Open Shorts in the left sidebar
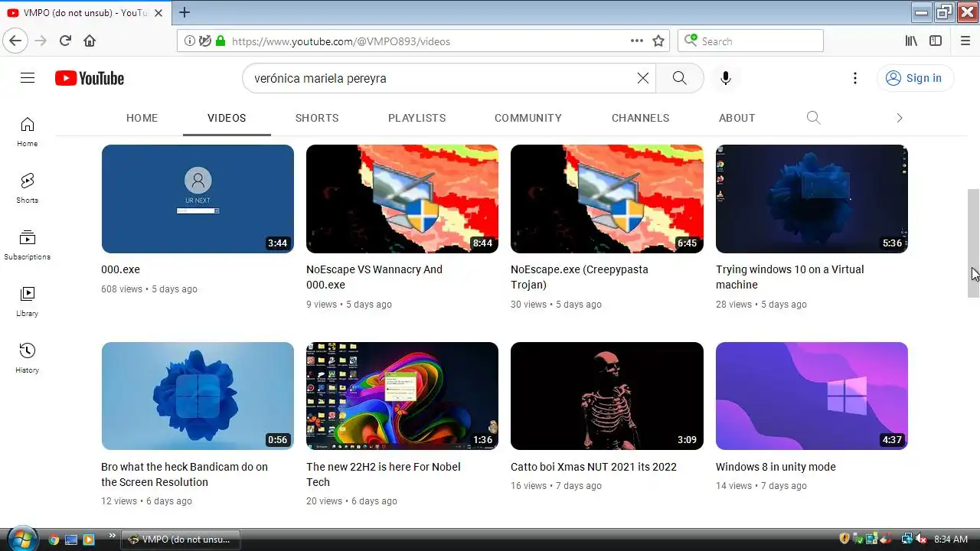The height and width of the screenshot is (551, 980). tap(28, 188)
